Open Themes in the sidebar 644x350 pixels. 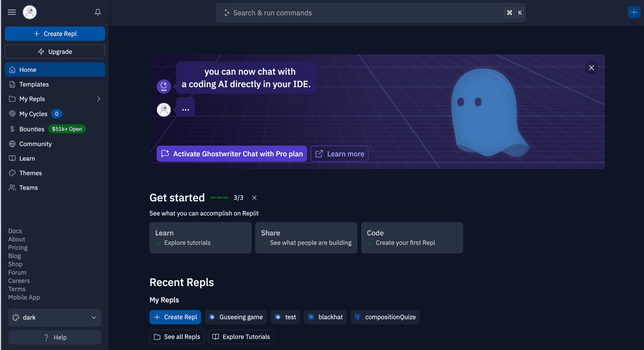click(x=55, y=173)
